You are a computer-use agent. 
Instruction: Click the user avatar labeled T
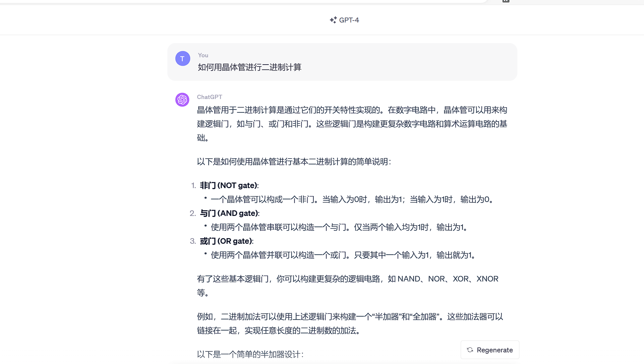(183, 59)
